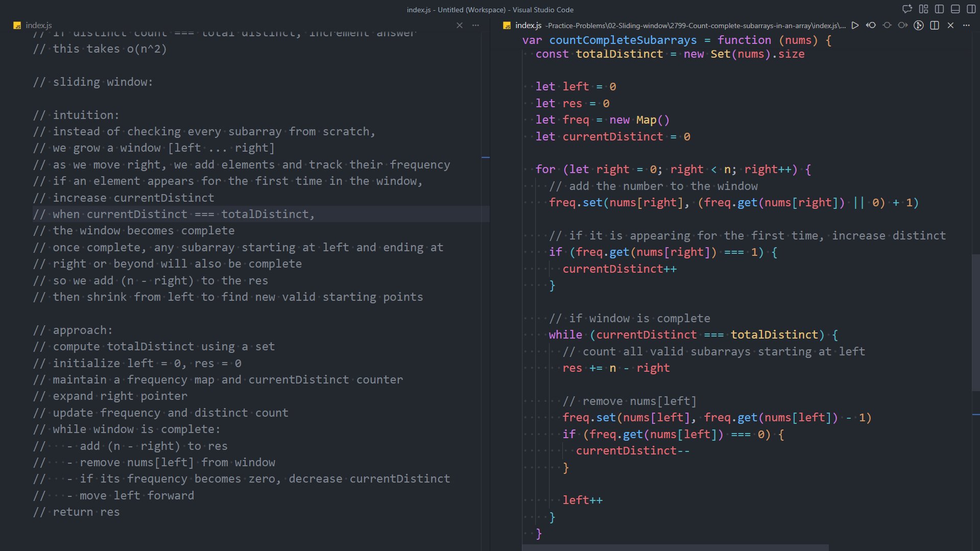Open the Customize Layout icon
The image size is (980, 551).
tap(923, 9)
